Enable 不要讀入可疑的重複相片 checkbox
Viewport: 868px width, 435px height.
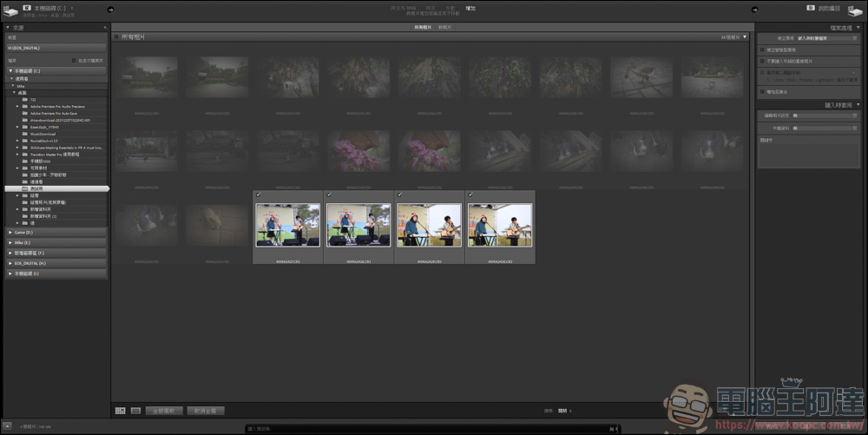[x=762, y=61]
